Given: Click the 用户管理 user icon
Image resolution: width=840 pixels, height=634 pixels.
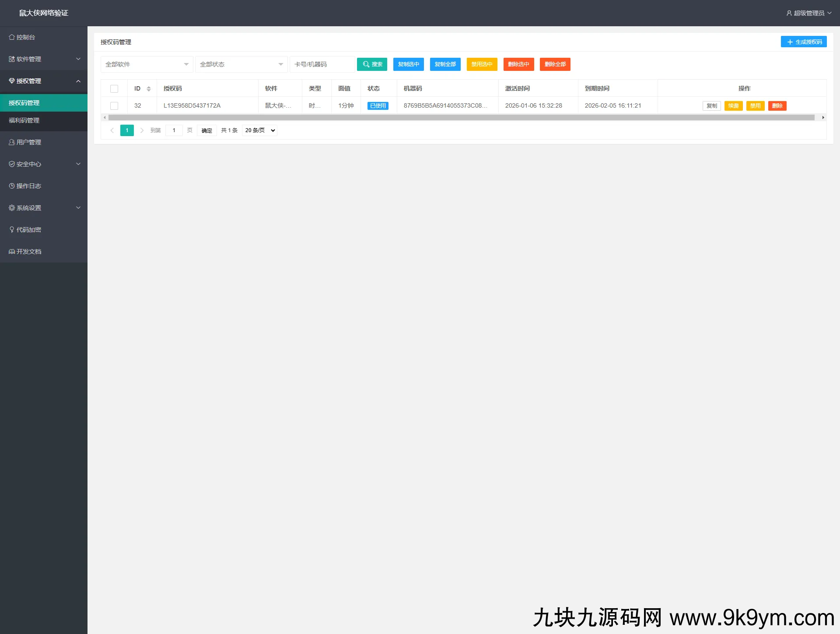Looking at the screenshot, I should pos(12,142).
